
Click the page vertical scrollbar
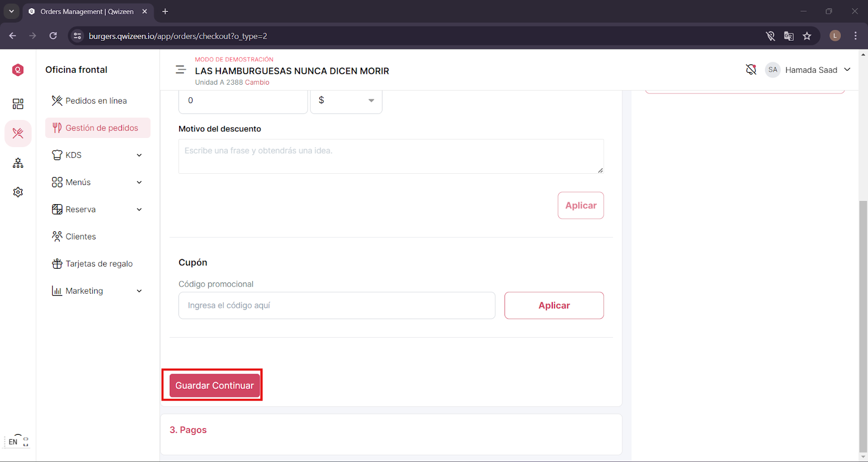[x=863, y=326]
